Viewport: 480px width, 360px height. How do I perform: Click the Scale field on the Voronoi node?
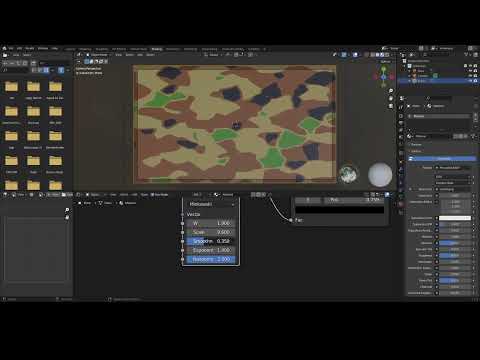click(x=211, y=232)
